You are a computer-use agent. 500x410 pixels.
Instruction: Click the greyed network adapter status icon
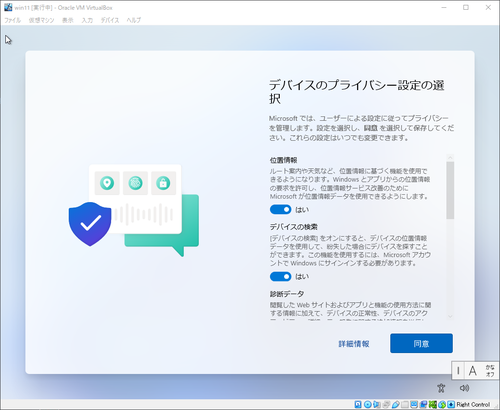386,405
